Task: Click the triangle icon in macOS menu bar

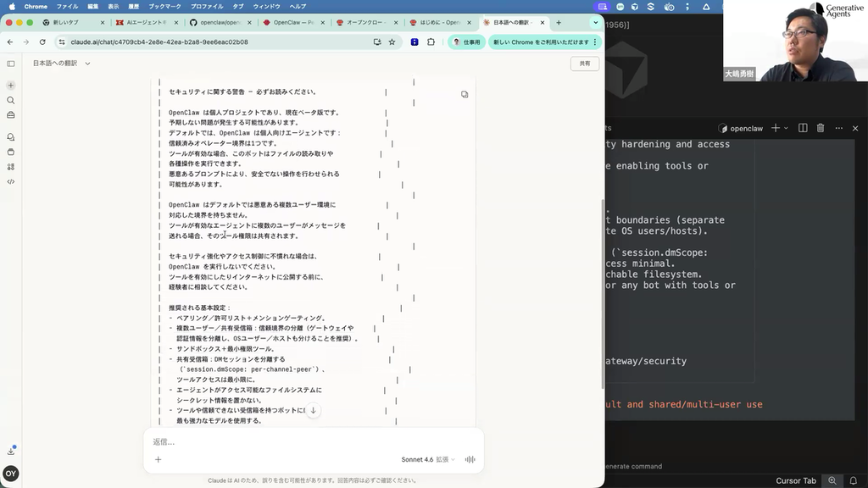Action: (706, 7)
